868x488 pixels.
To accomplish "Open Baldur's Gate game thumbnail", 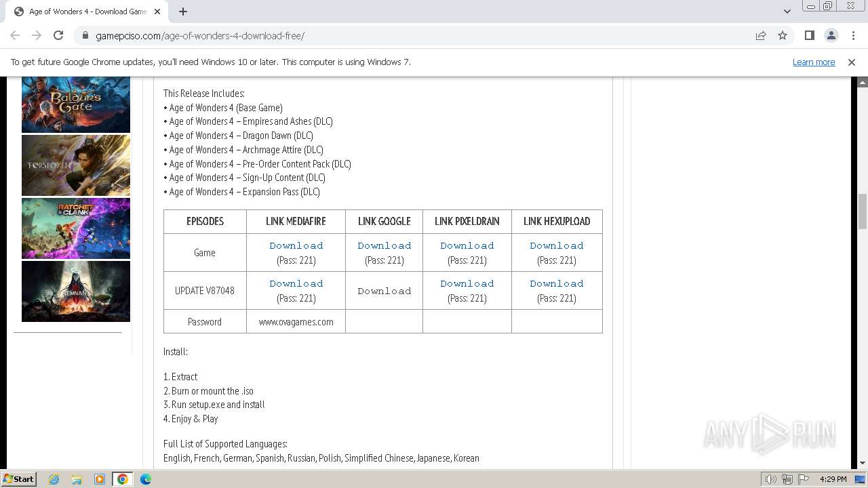I will (x=76, y=104).
